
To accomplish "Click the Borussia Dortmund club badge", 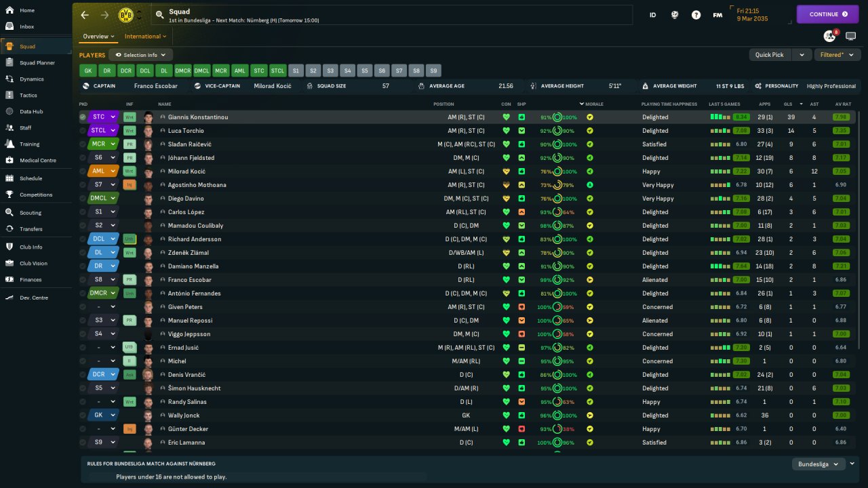I will tap(125, 15).
